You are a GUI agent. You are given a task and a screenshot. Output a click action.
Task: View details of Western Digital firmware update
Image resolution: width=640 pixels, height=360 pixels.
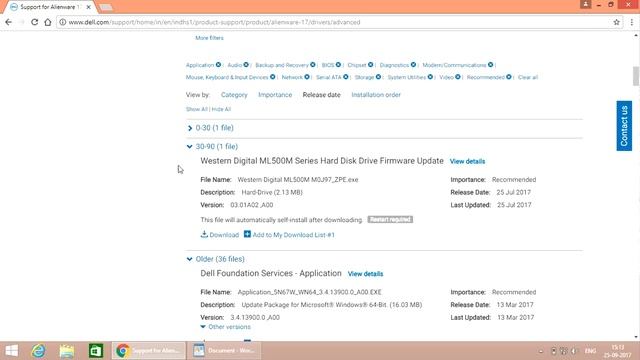point(467,161)
